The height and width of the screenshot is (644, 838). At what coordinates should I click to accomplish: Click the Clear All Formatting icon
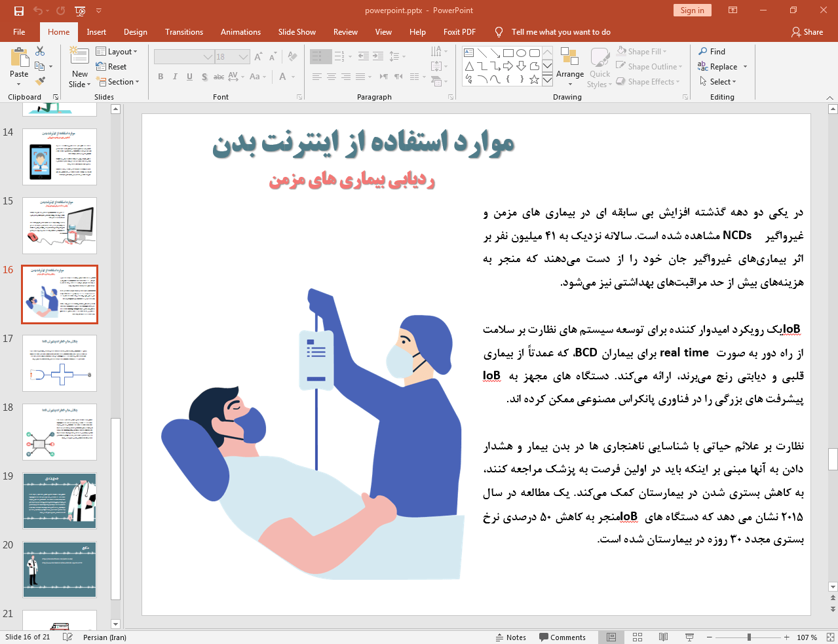pyautogui.click(x=292, y=57)
